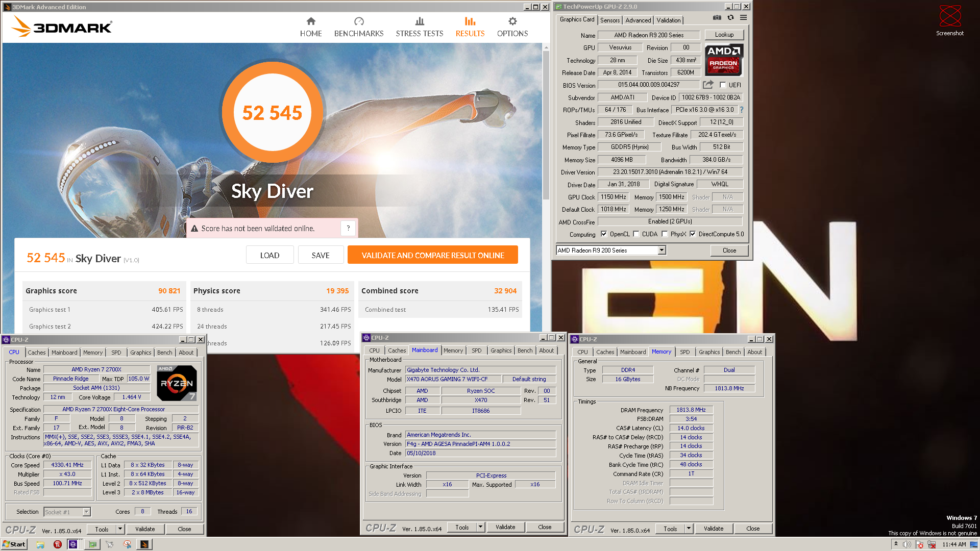
Task: Expand Tools arrow in Memory CPU-Z window
Action: 689,529
